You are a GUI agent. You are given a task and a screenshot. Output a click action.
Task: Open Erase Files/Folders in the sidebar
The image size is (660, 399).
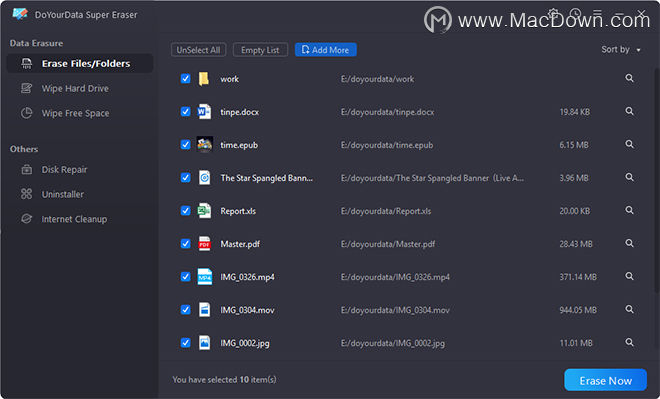(x=80, y=64)
